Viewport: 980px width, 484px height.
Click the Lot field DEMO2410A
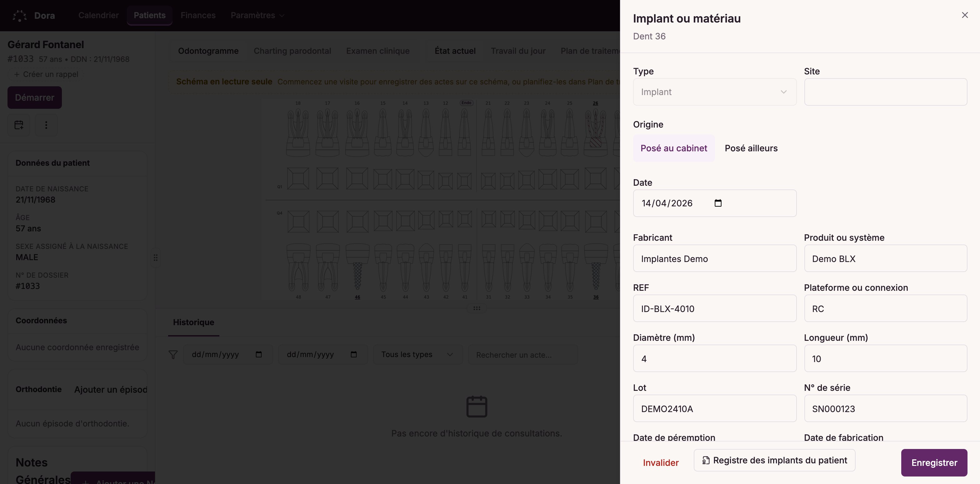point(714,409)
